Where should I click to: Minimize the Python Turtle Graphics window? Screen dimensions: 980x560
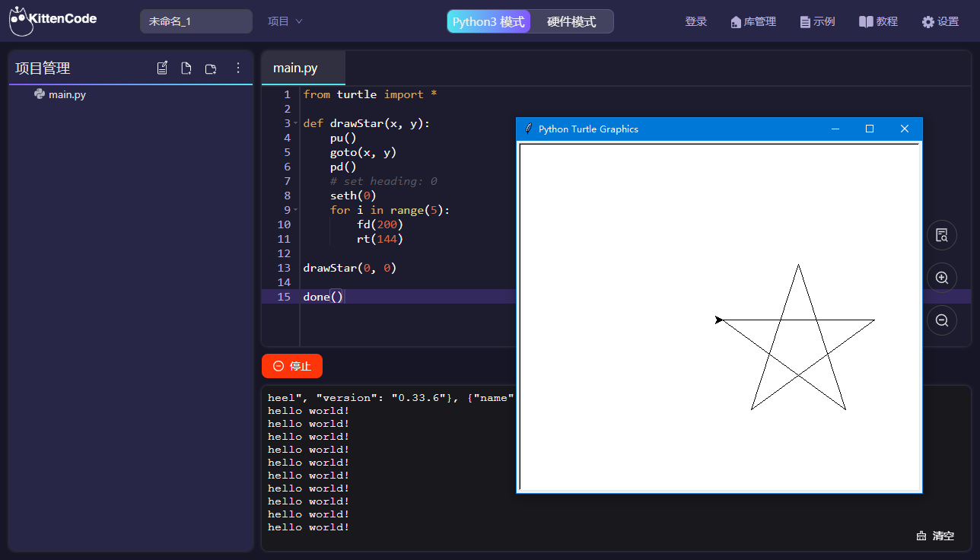(835, 129)
